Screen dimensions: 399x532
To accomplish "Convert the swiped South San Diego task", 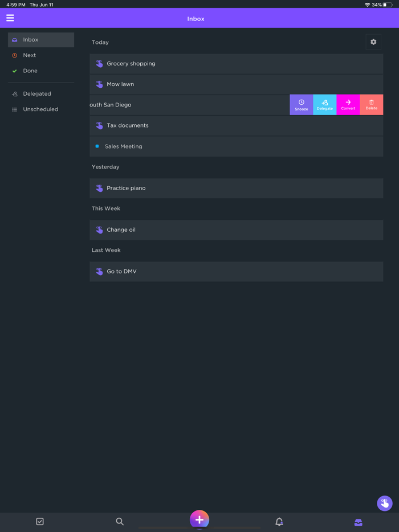I will [x=348, y=104].
